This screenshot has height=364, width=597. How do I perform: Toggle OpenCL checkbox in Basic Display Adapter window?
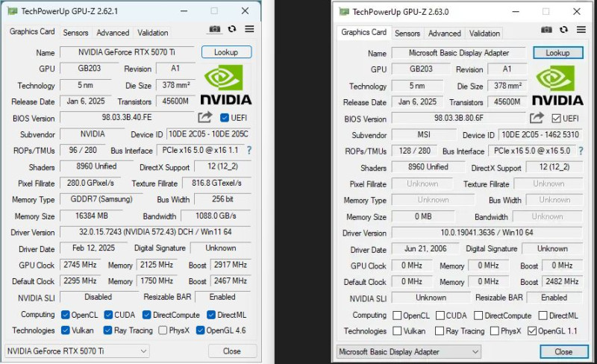point(397,316)
